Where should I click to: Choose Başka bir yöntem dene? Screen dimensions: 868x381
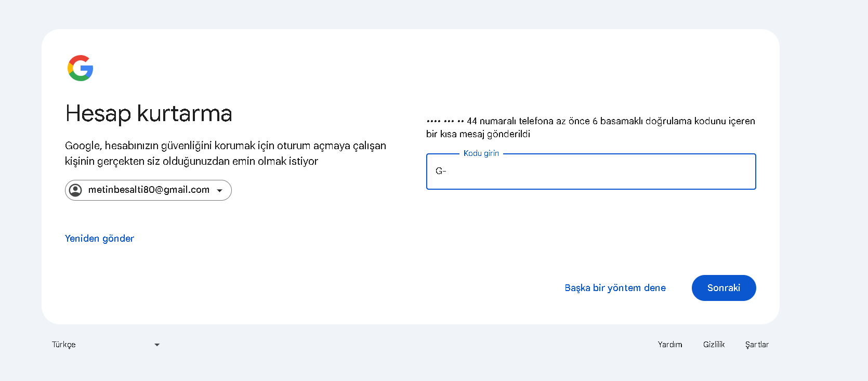point(615,288)
